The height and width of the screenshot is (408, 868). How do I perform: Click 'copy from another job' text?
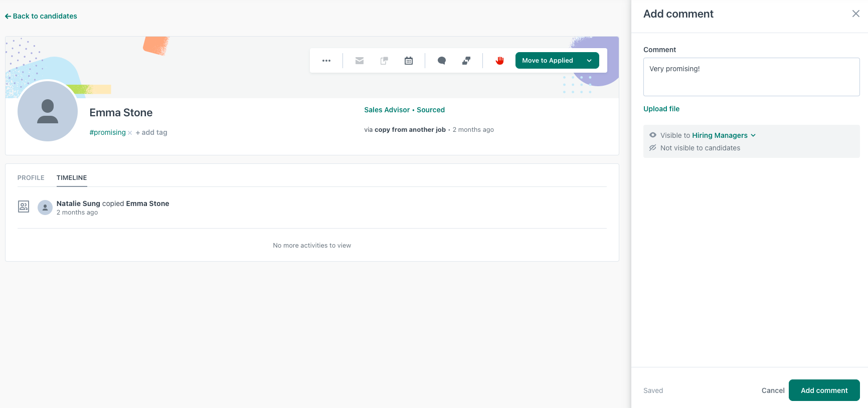(410, 130)
